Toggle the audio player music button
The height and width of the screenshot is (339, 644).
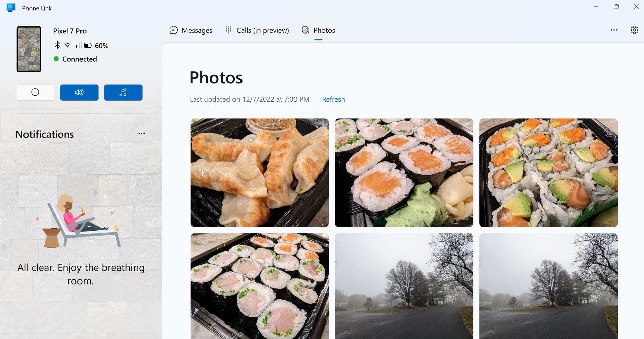pos(123,92)
